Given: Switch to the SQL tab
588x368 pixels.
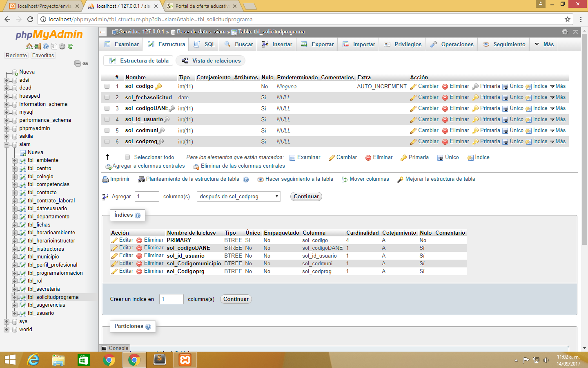Looking at the screenshot, I should [205, 45].
